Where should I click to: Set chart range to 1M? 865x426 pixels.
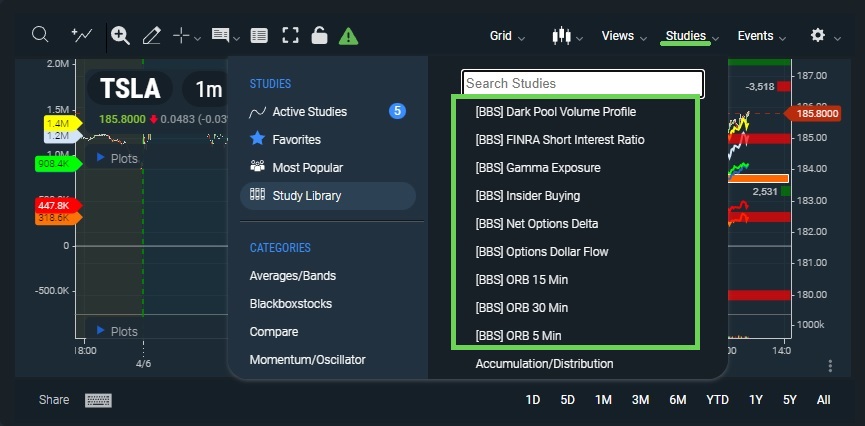tap(604, 400)
